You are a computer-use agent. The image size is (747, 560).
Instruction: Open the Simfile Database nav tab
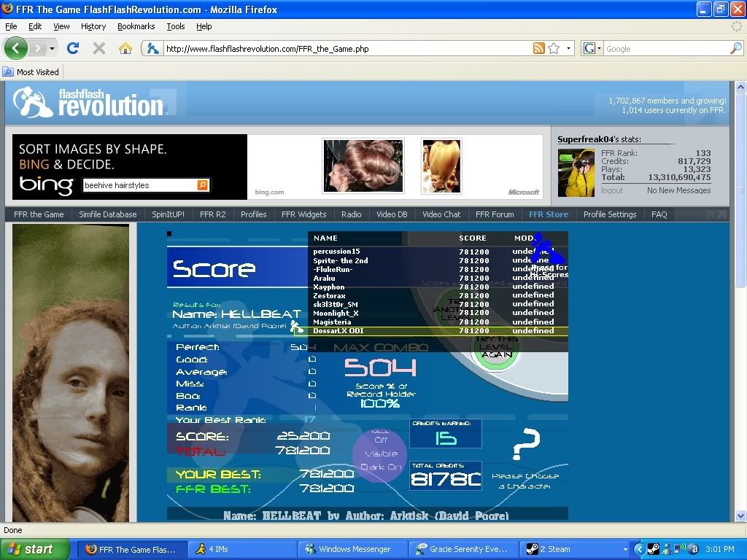tap(107, 214)
